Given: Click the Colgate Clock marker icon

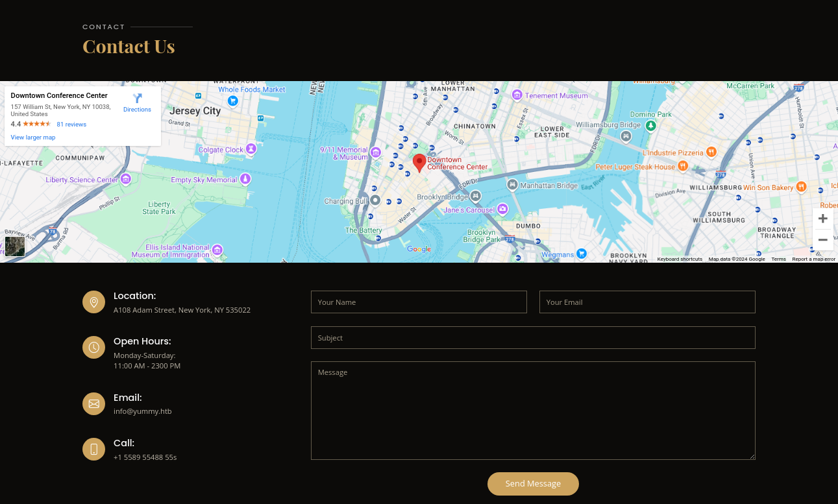Looking at the screenshot, I should (251, 149).
